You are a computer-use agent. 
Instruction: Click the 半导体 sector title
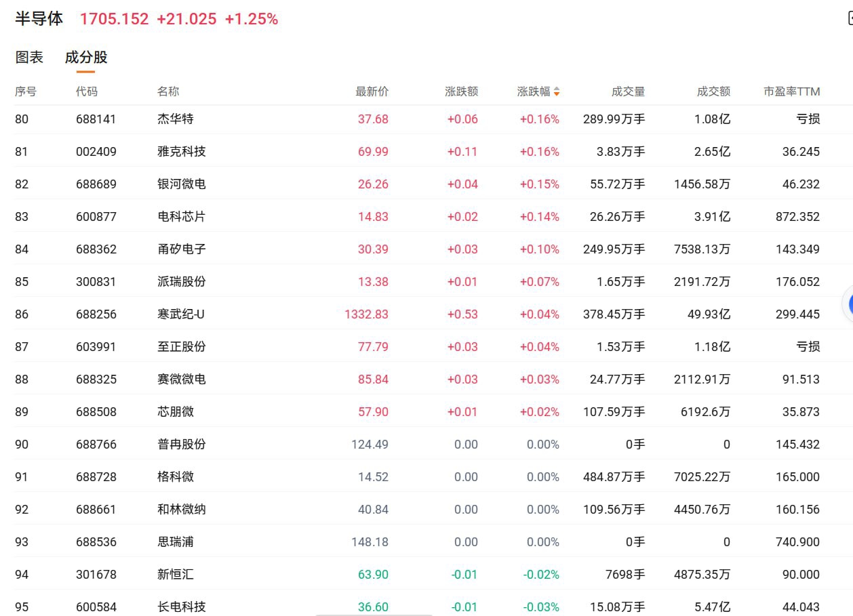point(39,19)
